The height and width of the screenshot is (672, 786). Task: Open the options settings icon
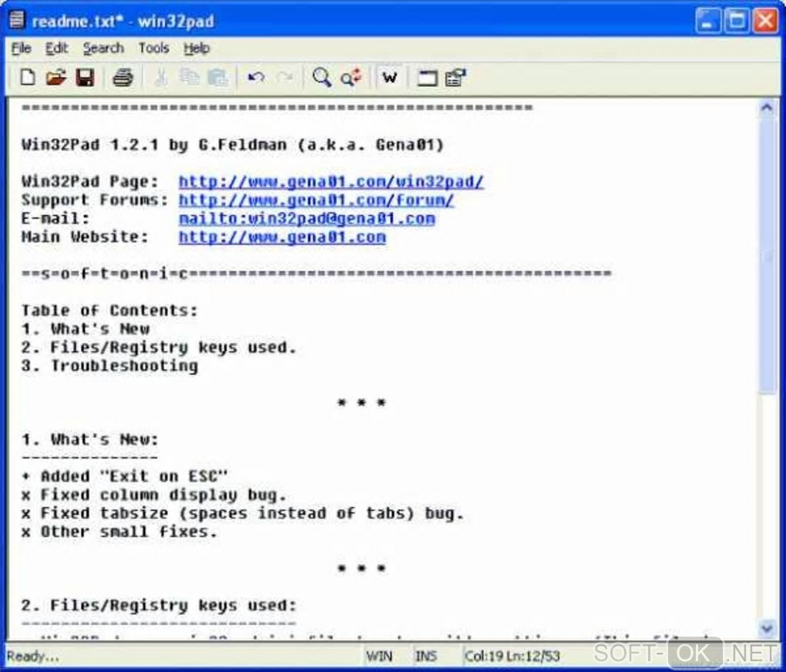point(455,78)
